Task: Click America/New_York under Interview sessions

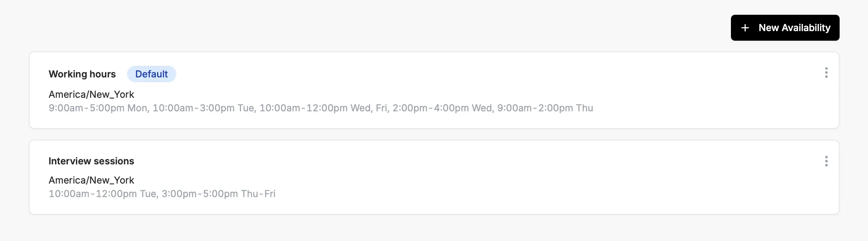Action: [91, 180]
